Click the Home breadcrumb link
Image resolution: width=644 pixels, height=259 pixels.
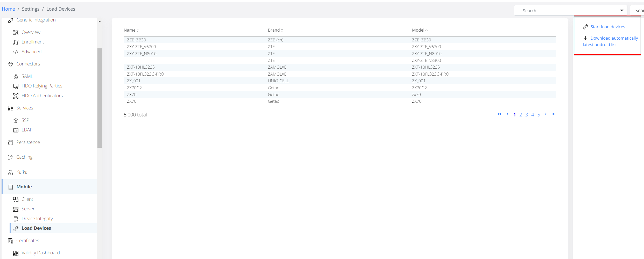click(x=8, y=9)
